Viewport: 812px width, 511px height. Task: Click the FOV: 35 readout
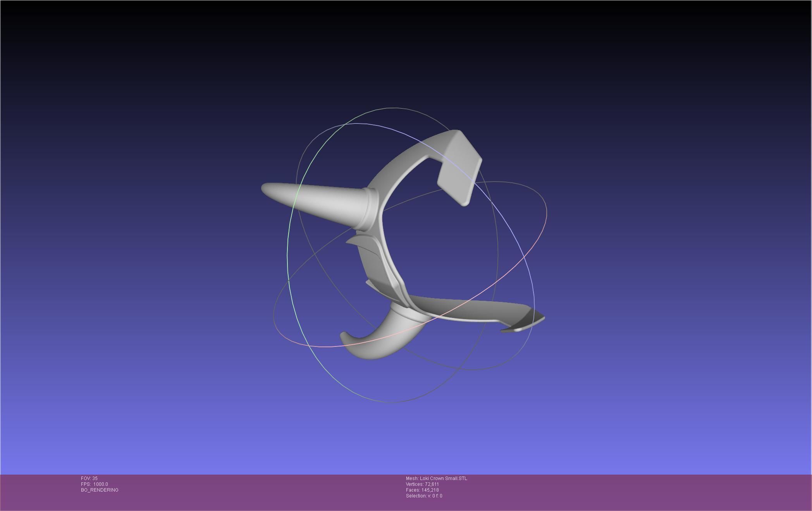tap(89, 478)
